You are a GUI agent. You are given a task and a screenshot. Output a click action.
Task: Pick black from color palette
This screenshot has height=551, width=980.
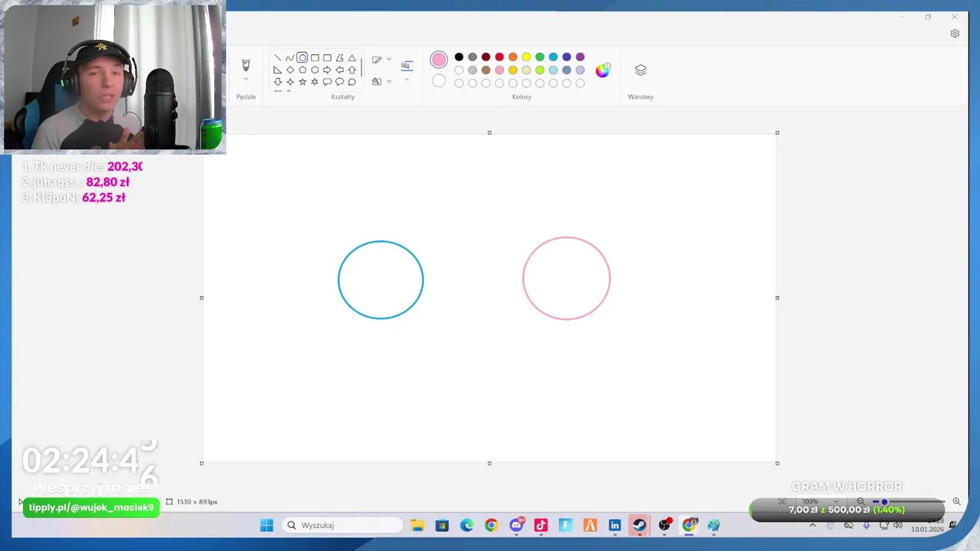459,57
